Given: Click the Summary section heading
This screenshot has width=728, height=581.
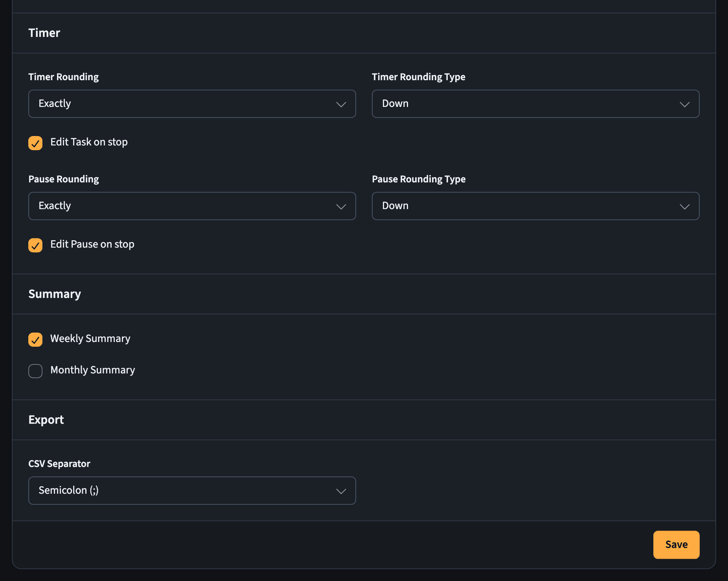Looking at the screenshot, I should [x=55, y=294].
